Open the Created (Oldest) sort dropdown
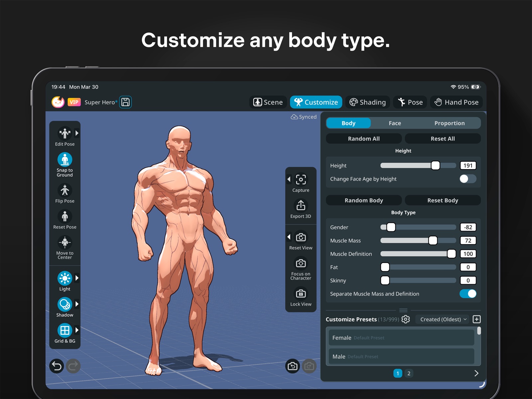 [443, 319]
